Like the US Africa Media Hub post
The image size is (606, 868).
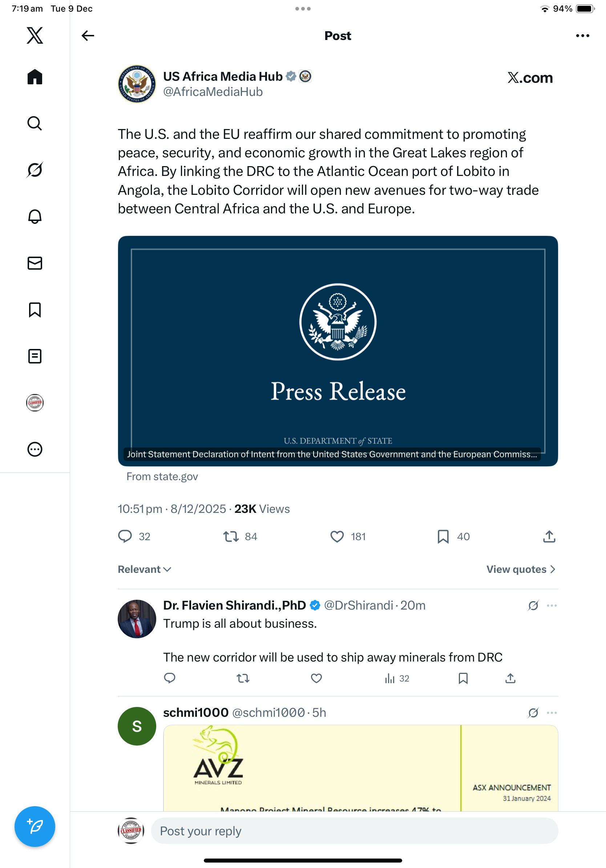[337, 537]
